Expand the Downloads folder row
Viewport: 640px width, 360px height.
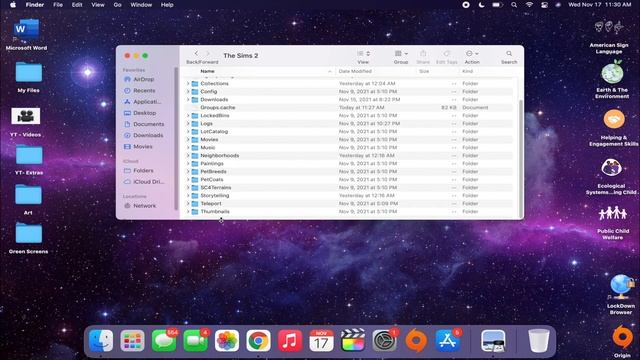[x=188, y=99]
